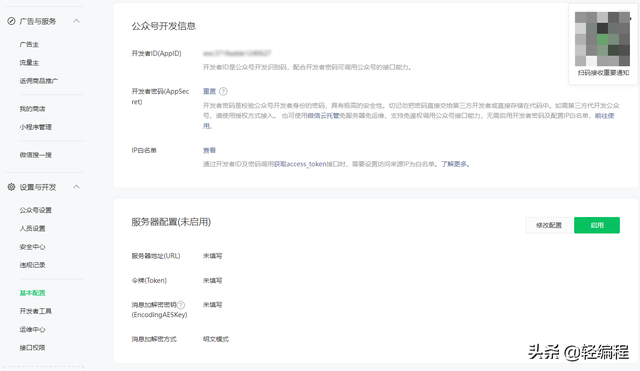The height and width of the screenshot is (371, 640).
Task: Open the 获取access_token link
Action: click(300, 164)
